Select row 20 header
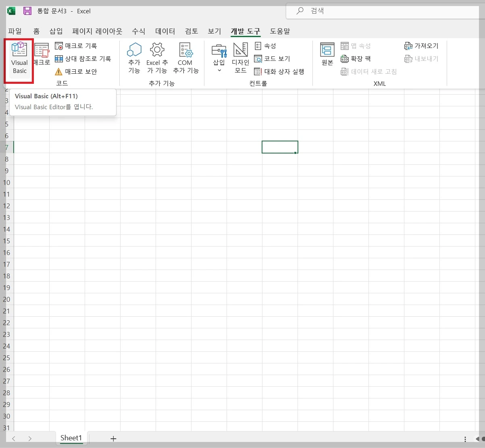Image resolution: width=485 pixels, height=448 pixels. (7, 299)
